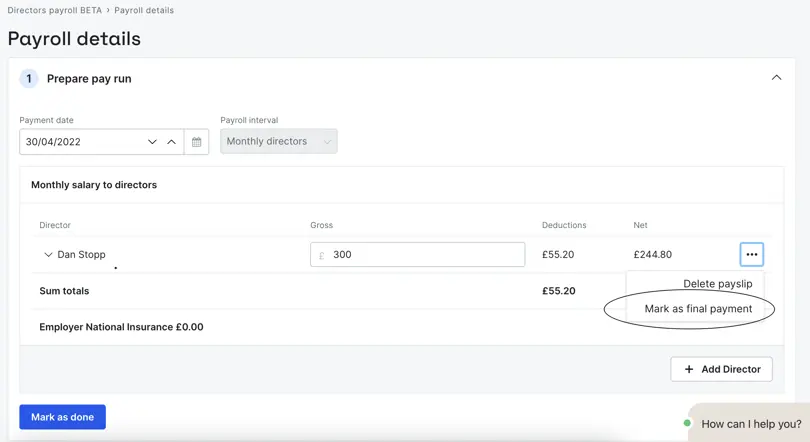This screenshot has height=442, width=810.
Task: Choose Mark as final payment option
Action: [x=698, y=309]
